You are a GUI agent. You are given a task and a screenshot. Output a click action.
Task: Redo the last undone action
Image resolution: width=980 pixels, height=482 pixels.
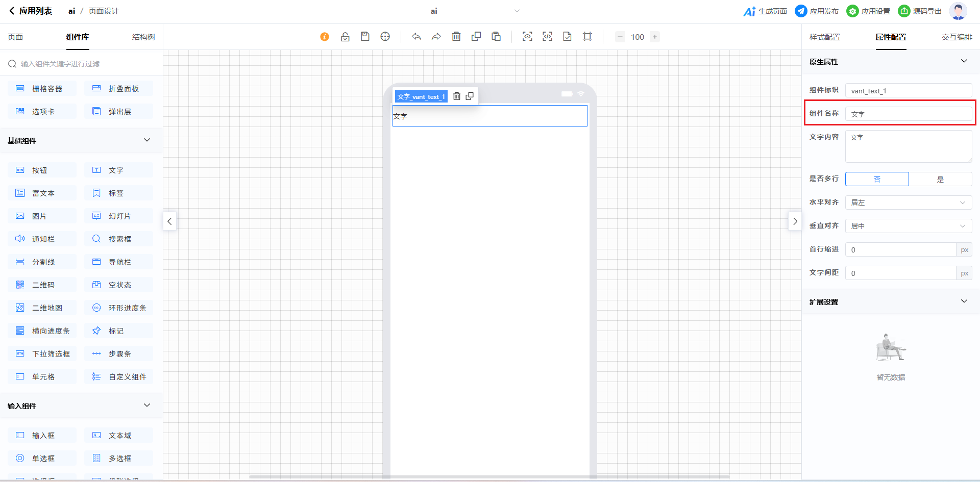[436, 37]
